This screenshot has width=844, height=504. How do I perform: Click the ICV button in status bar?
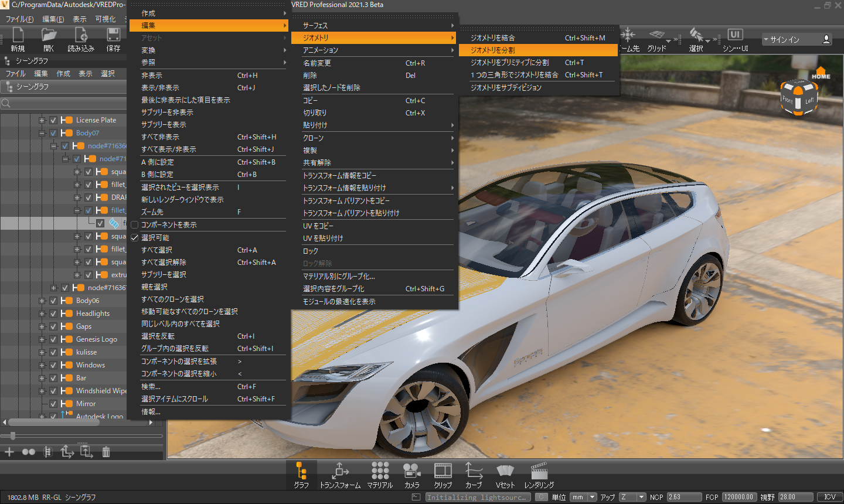[829, 497]
